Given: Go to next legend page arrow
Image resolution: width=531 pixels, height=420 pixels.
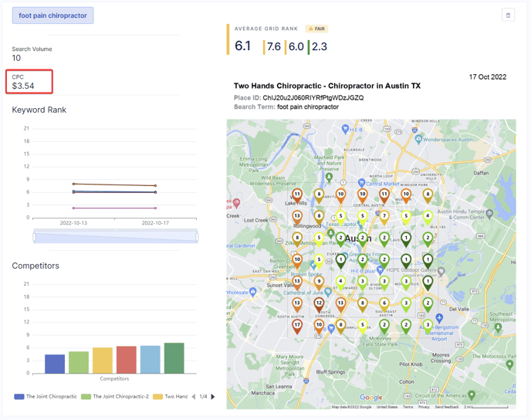Looking at the screenshot, I should click(213, 397).
